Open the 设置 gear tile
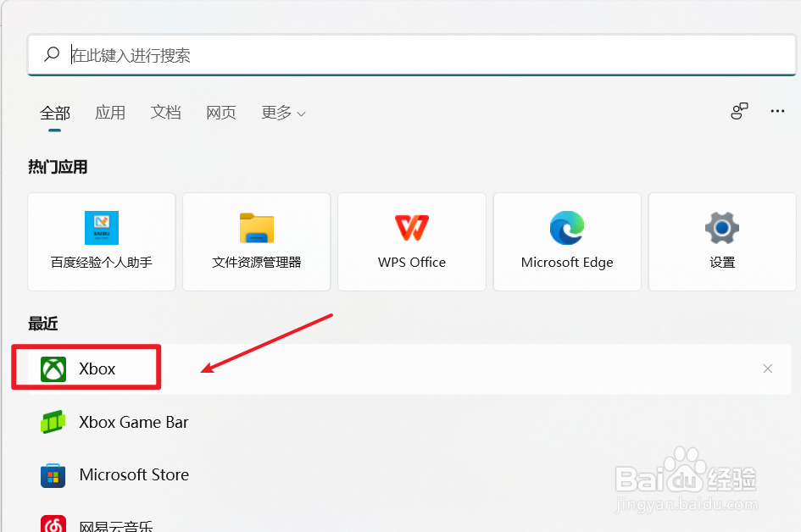801x532 pixels. [x=722, y=241]
